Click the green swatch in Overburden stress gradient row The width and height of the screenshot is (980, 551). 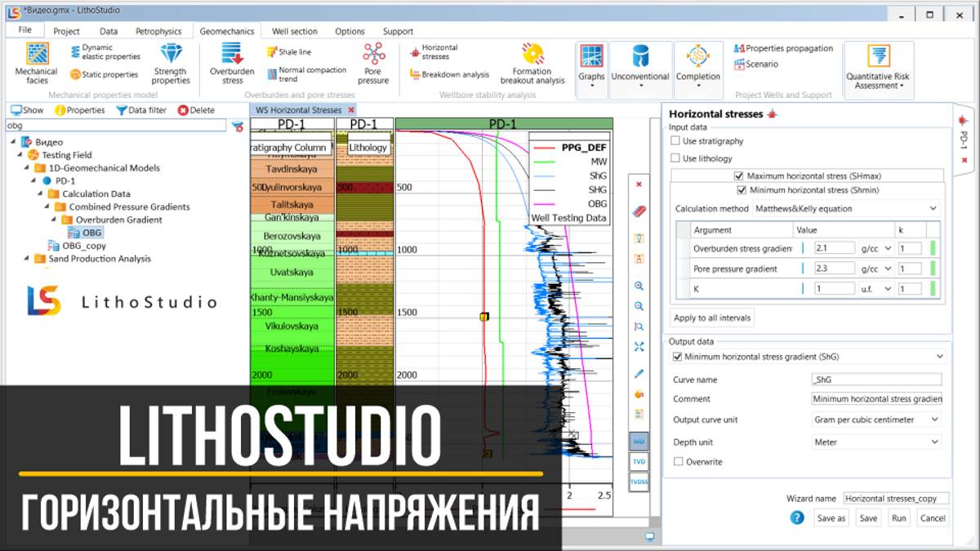click(933, 248)
